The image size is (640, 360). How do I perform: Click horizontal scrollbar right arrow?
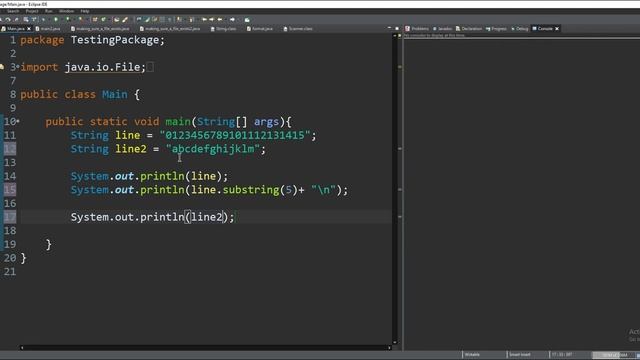(389, 348)
